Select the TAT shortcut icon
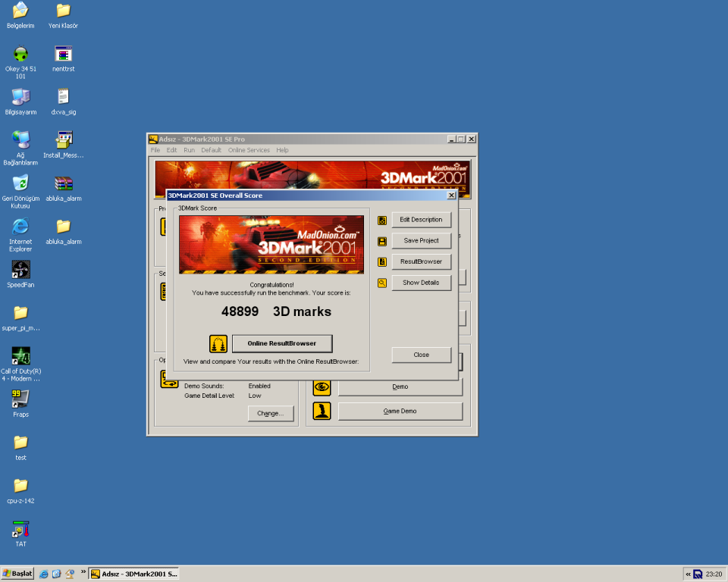This screenshot has width=728, height=582. (20, 529)
